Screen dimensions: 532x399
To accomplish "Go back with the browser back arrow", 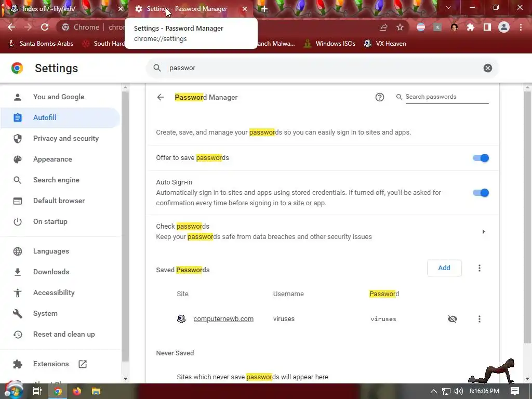I will [x=11, y=27].
